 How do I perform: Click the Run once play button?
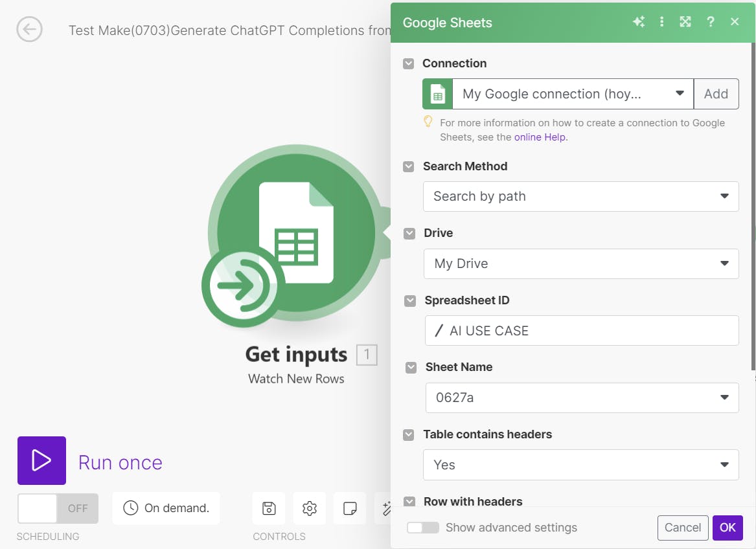(42, 460)
